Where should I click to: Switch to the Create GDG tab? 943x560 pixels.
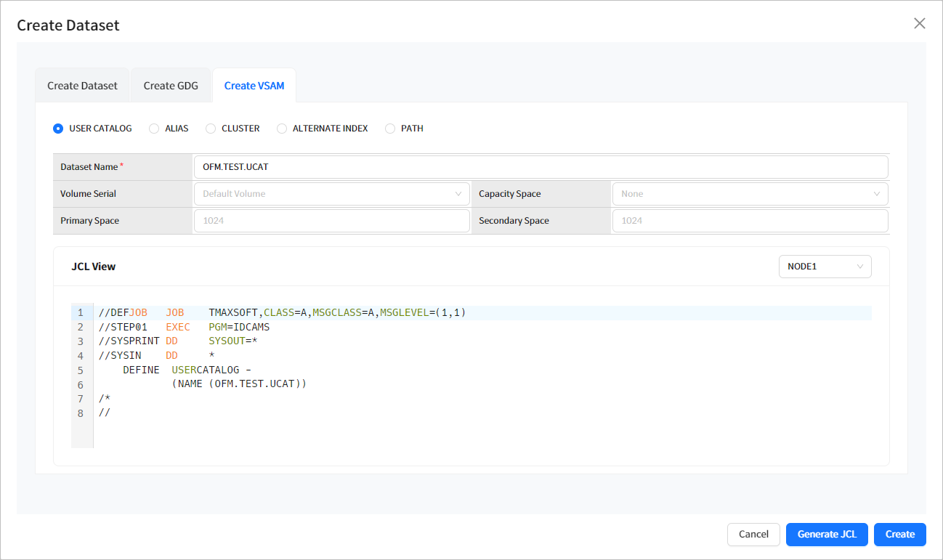[171, 85]
